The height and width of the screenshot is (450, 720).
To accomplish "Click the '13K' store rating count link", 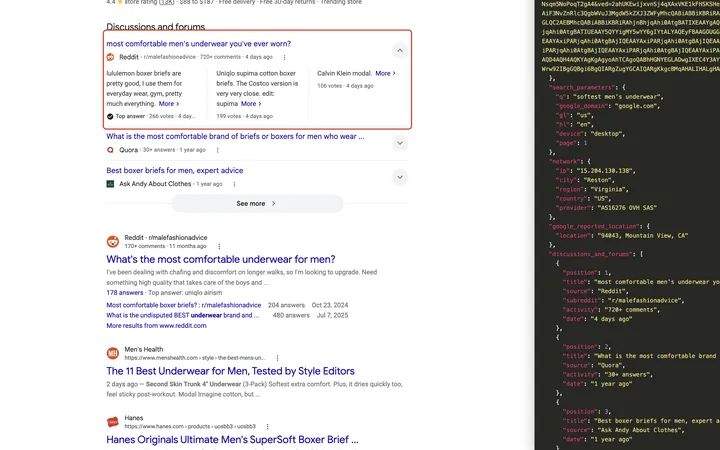I will 166,2.
